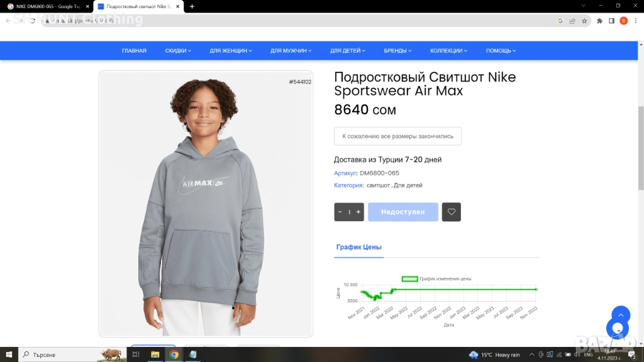The height and width of the screenshot is (362, 644).
Task: Click the scroll-to-top arrow button
Action: pyautogui.click(x=621, y=315)
